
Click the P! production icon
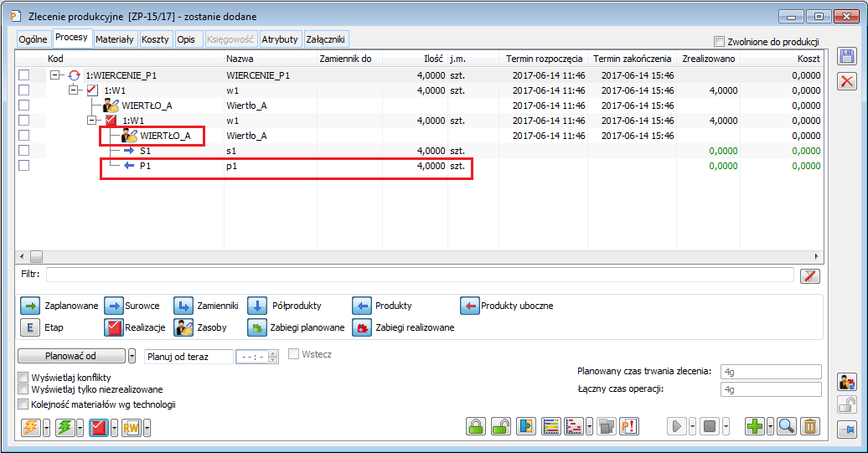629,426
